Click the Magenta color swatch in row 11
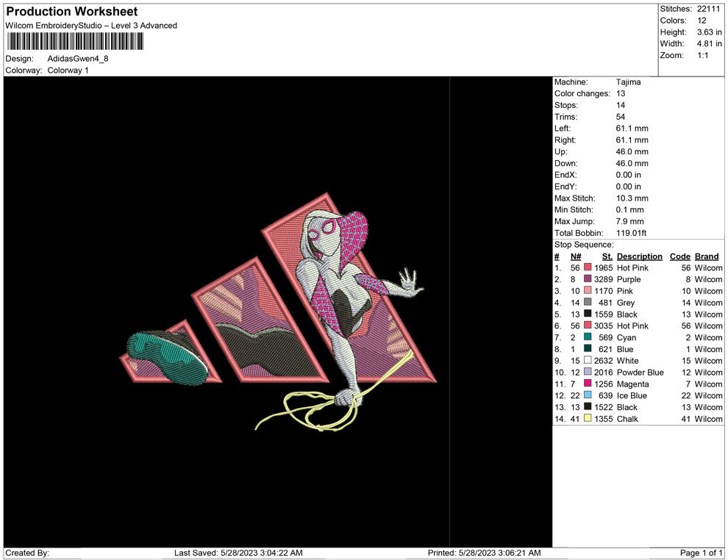The height and width of the screenshot is (560, 728). (x=588, y=383)
